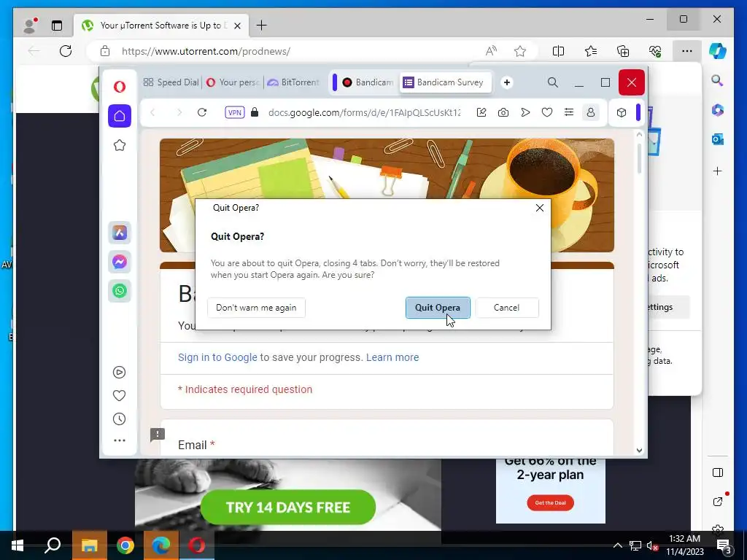
Task: Open the Opera extensions cube icon
Action: tap(622, 112)
